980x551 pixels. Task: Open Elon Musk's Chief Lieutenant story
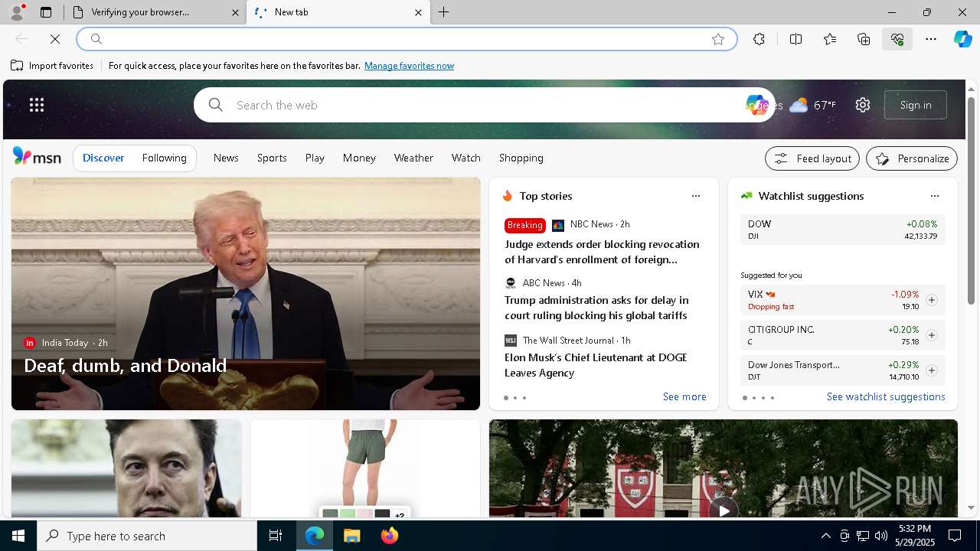(596, 365)
